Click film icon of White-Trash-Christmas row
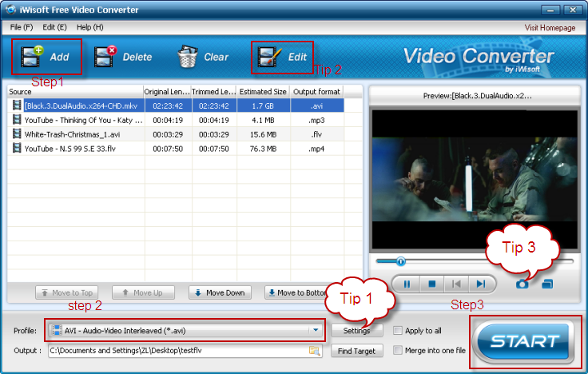The image size is (588, 374). (x=17, y=134)
